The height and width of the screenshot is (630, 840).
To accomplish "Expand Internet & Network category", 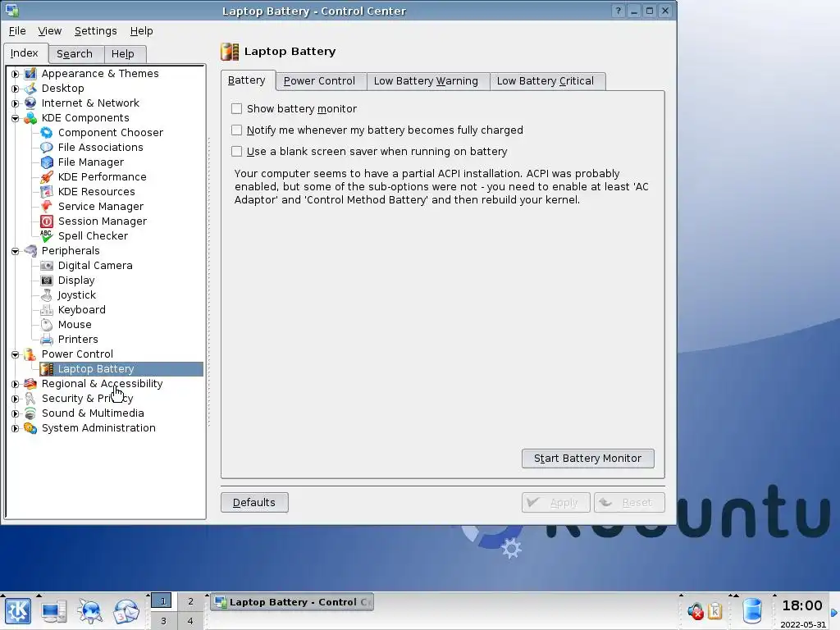I will point(15,103).
